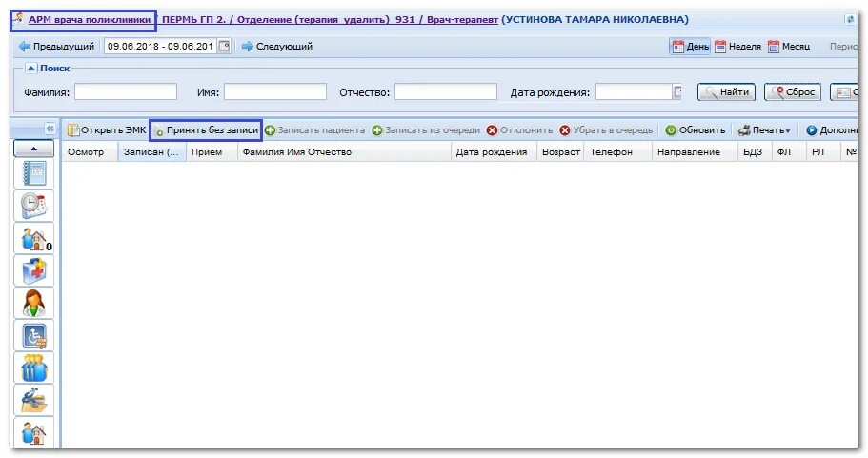Screen dimensions: 868x458
Task: Sort by Записан column header
Action: click(151, 152)
